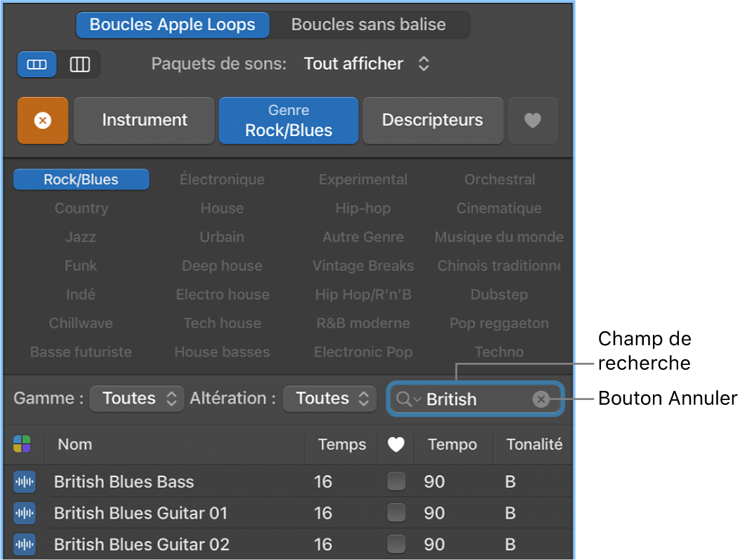
Task: Click the heart favorites filter button
Action: click(x=533, y=121)
